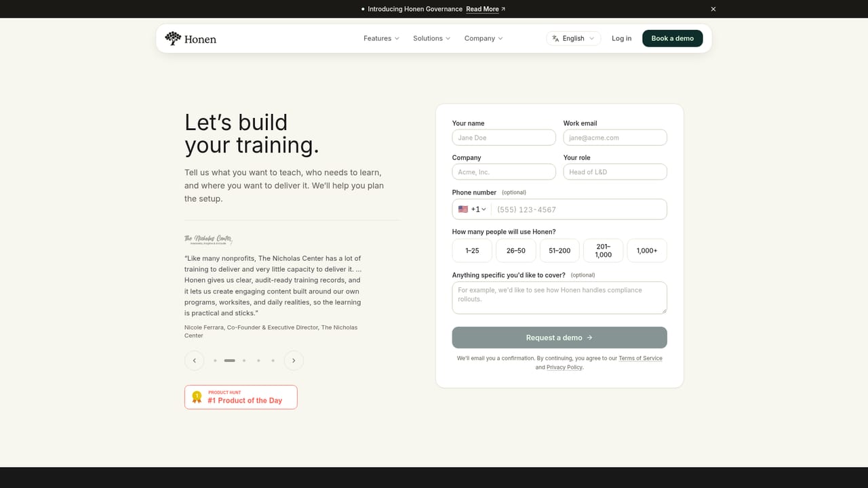The height and width of the screenshot is (488, 868).
Task: Click The Nicholas Center logo
Action: pos(208,239)
